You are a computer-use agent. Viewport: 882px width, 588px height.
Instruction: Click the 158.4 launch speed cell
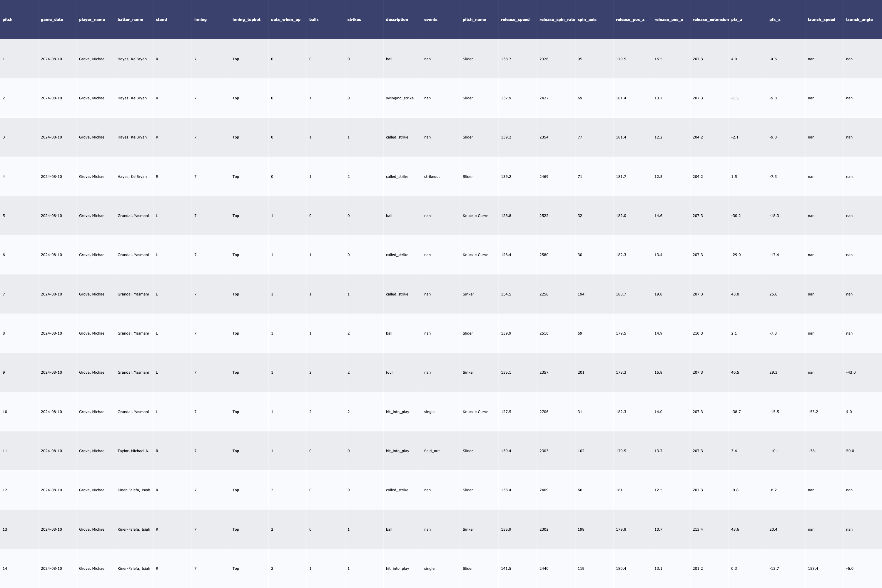click(813, 569)
